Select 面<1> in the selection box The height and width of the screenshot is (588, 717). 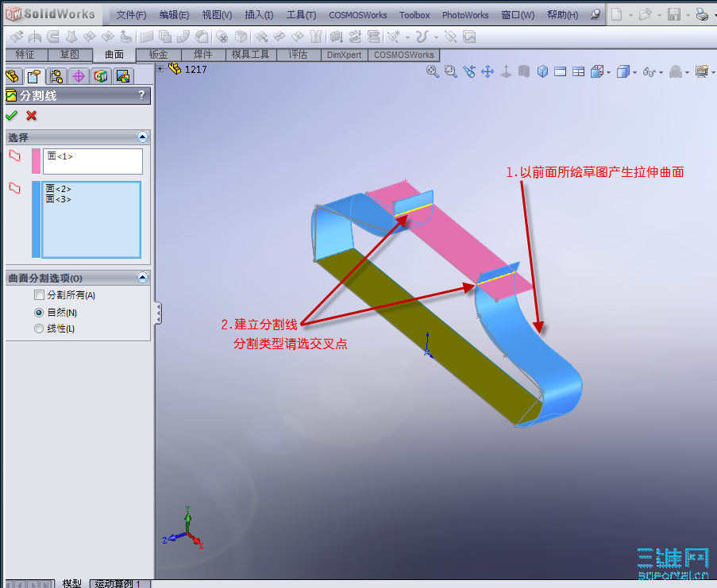[60, 156]
